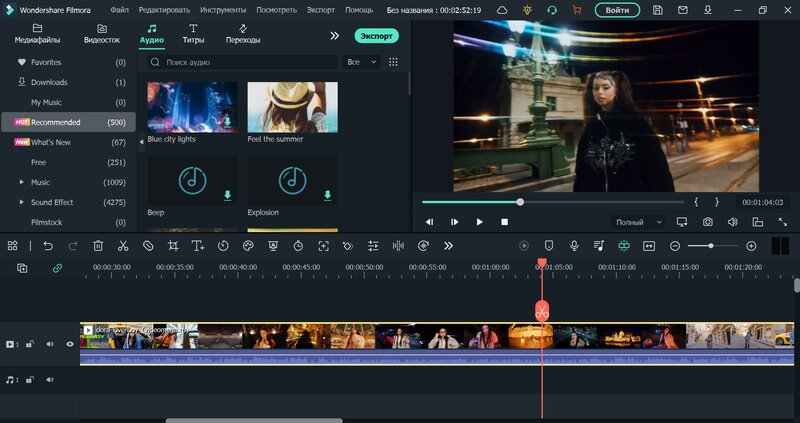Stop preview playback

pyautogui.click(x=505, y=222)
